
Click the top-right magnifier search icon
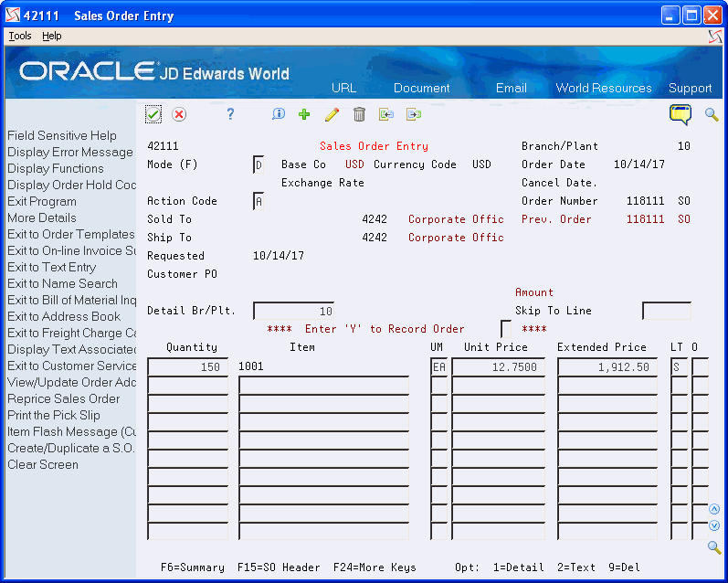point(712,114)
